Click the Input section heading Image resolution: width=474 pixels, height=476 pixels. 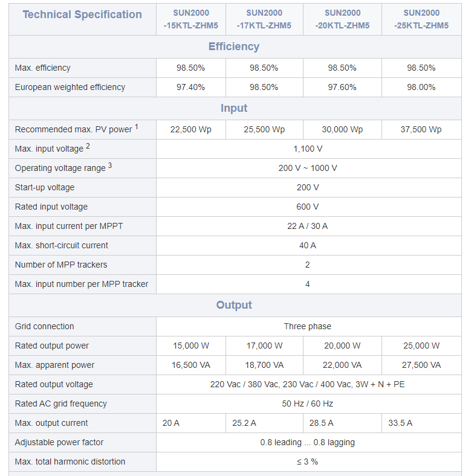coord(234,108)
